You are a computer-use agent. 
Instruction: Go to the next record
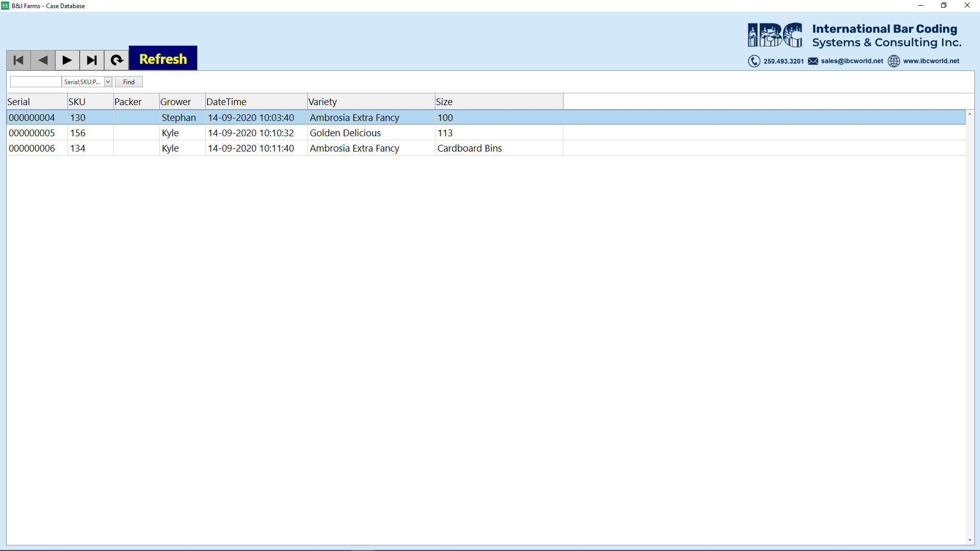tap(67, 60)
